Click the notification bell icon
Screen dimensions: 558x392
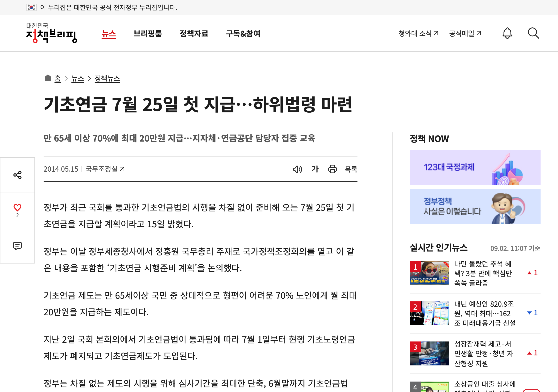[507, 33]
